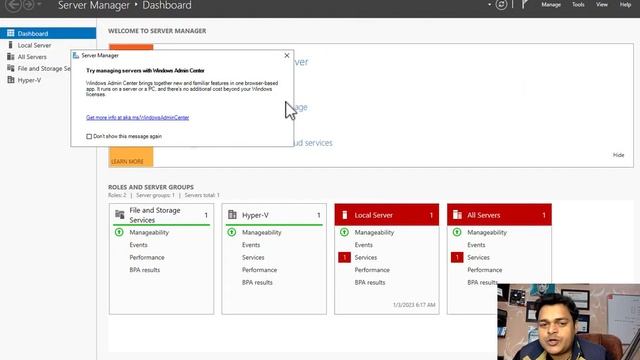
Task: Open the navigation history dropdown arrow
Action: click(40, 4)
